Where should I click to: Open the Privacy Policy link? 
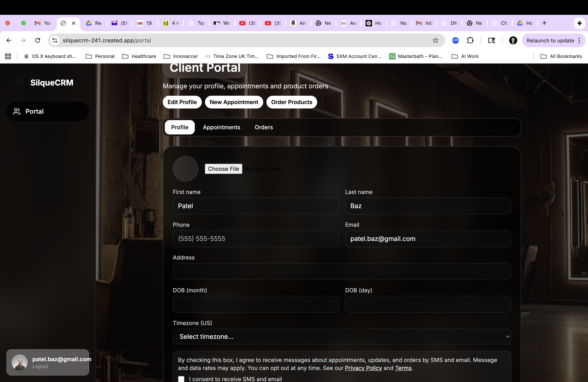363,368
